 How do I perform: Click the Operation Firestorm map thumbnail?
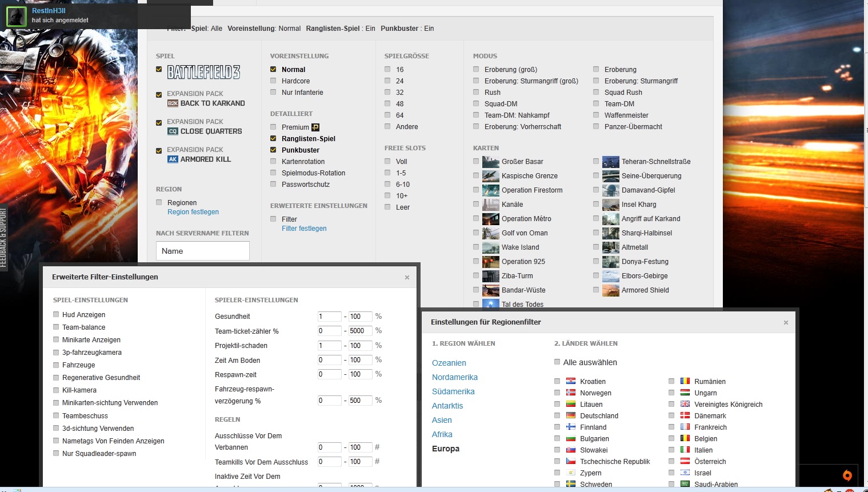491,190
